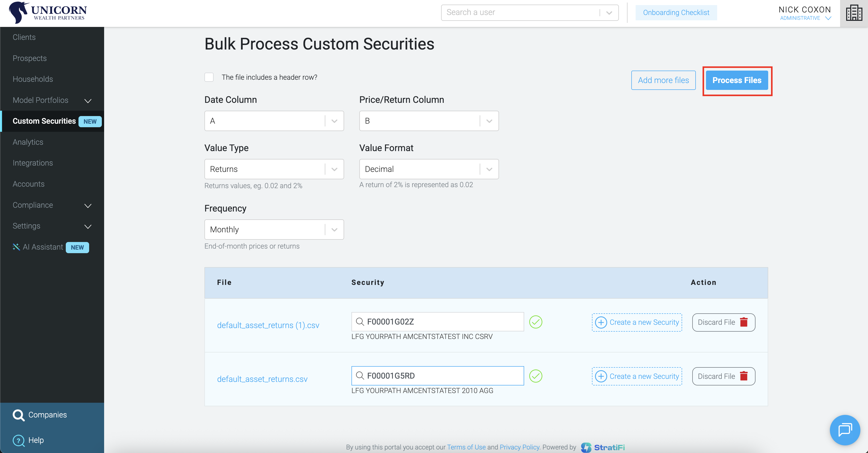Viewport: 868px width, 453px height.
Task: Click the Help question mark icon
Action: pos(18,440)
